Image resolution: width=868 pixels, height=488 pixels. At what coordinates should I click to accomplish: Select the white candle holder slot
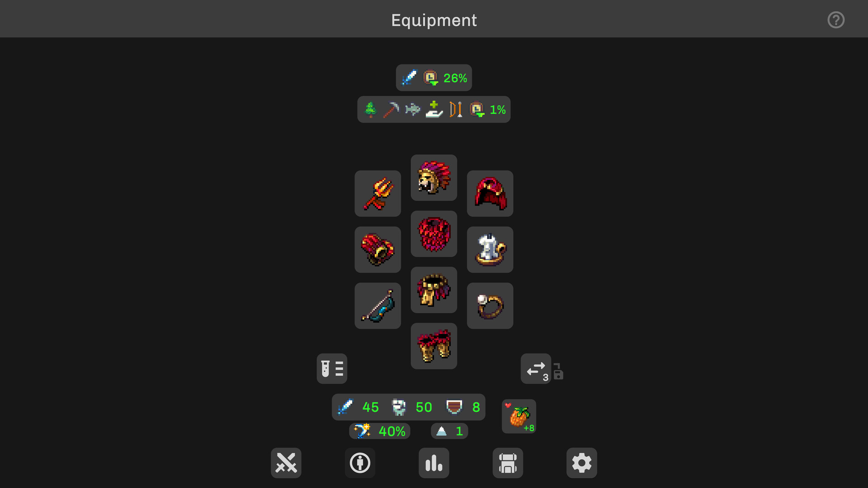(490, 249)
